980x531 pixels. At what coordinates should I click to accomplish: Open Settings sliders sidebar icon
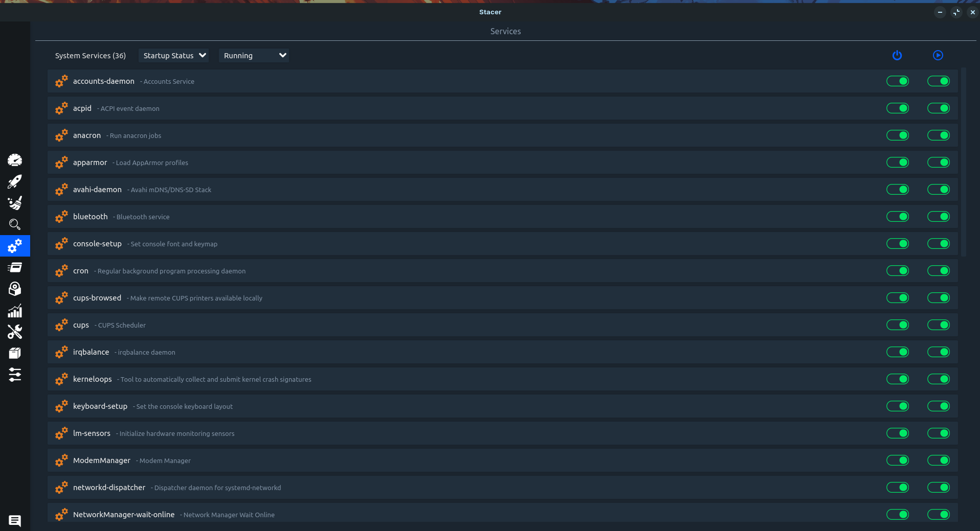pos(15,375)
